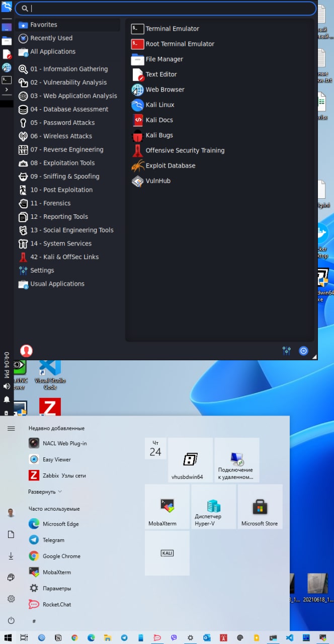Open the Microsoft Store tile
Viewport: 334px width, 644px height.
pos(260,507)
